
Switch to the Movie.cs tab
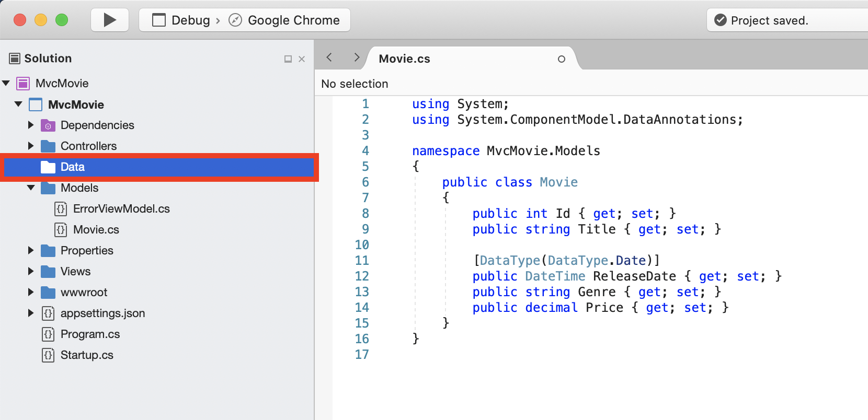click(404, 59)
